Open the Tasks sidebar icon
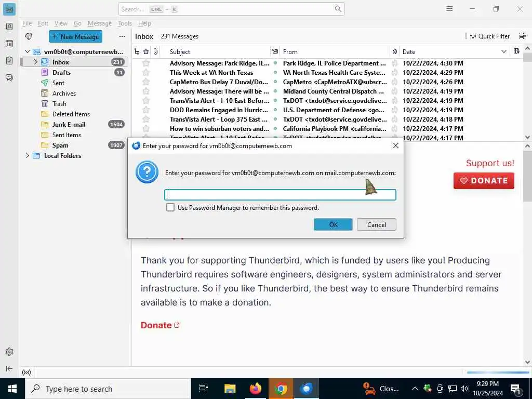 pyautogui.click(x=9, y=60)
